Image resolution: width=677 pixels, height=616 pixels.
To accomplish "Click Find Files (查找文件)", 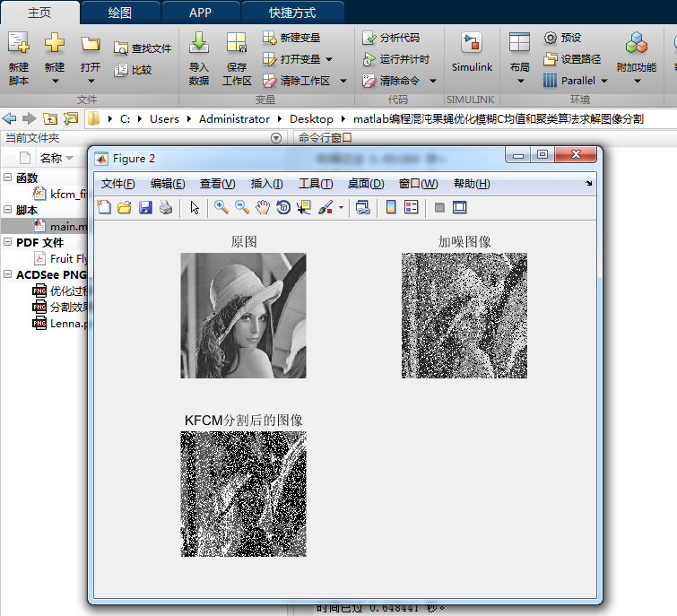I will pos(143,48).
